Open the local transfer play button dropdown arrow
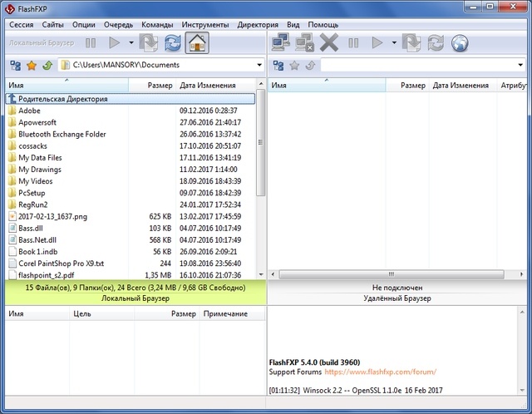Image resolution: width=532 pixels, height=414 pixels. tap(131, 42)
